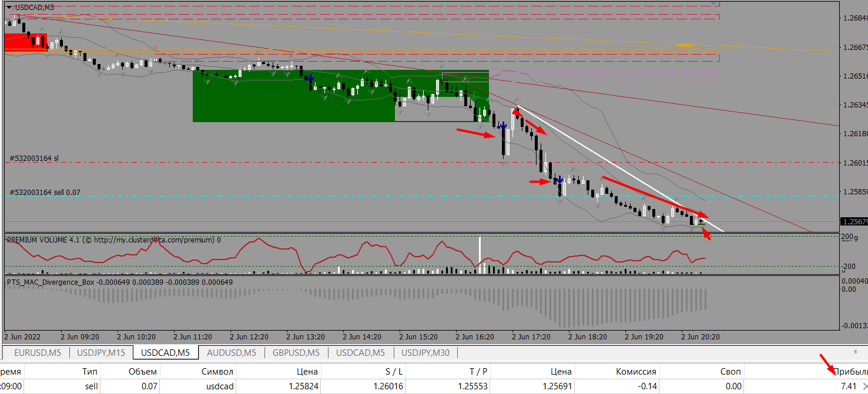Select the AUDUSD,M5 chart tab

click(x=231, y=352)
